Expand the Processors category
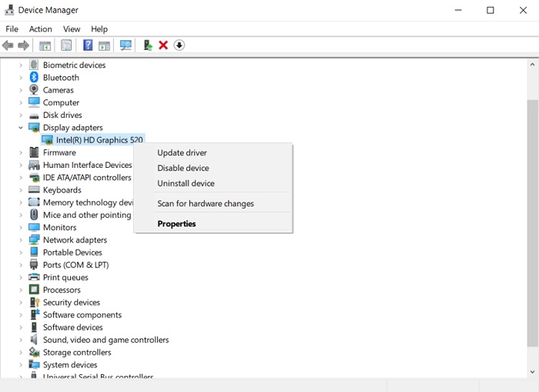 (21, 290)
